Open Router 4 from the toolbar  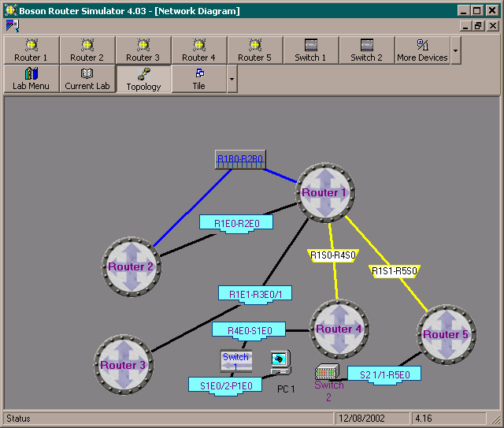tap(199, 50)
